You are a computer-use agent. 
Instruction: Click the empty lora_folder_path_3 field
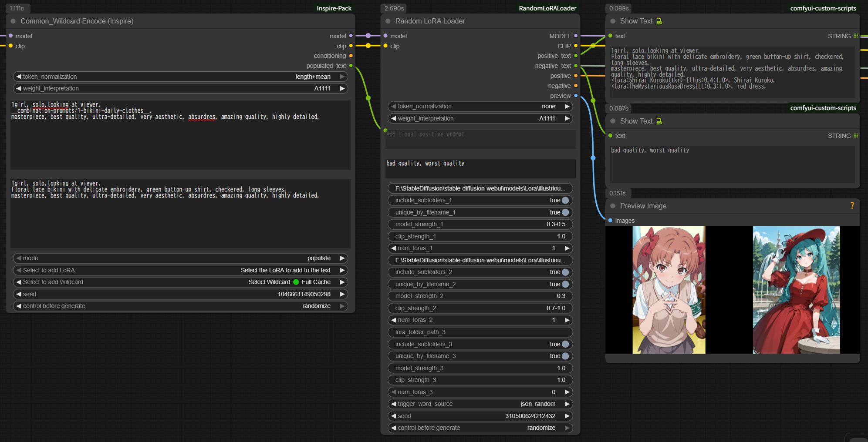(x=480, y=332)
